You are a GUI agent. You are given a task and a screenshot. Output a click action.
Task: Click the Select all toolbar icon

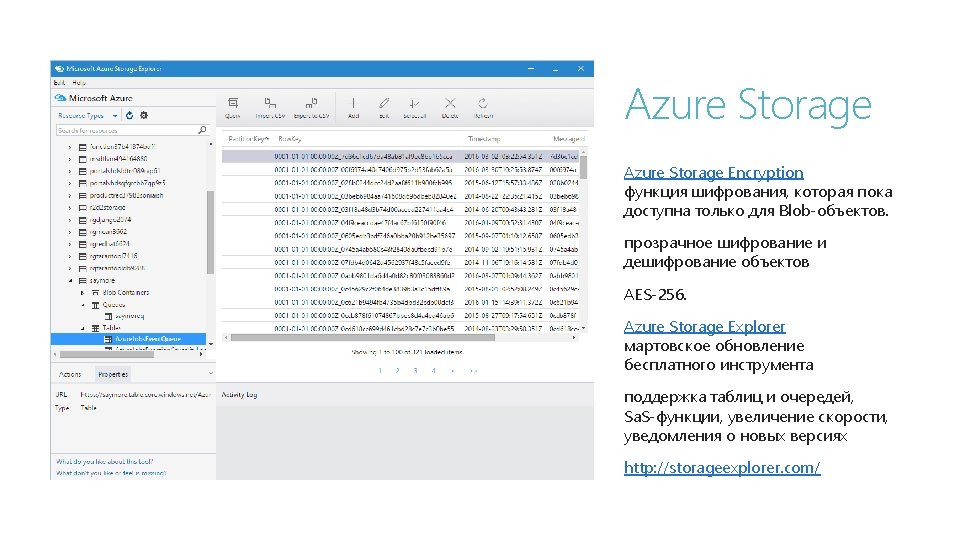tap(414, 103)
